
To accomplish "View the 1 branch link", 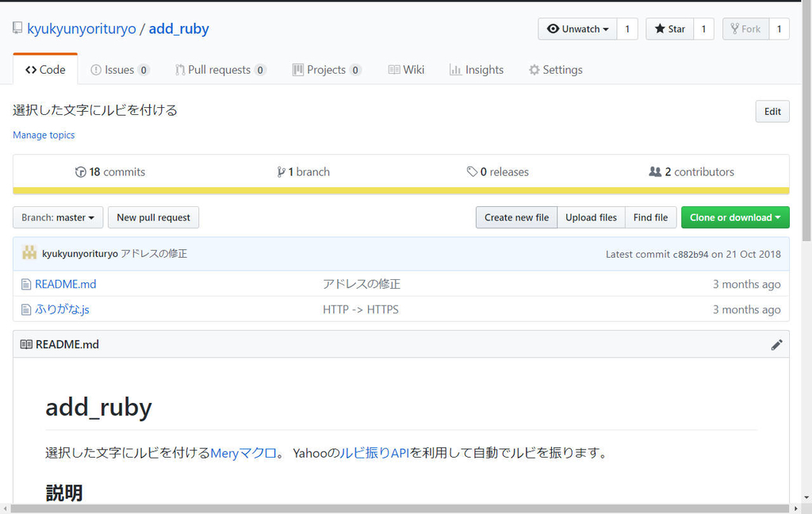I will 304,172.
